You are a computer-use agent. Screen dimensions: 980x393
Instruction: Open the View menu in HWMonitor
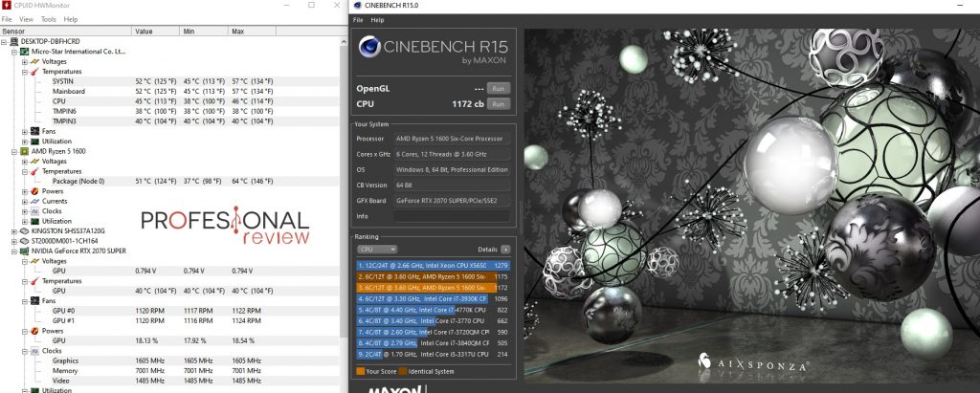point(26,19)
